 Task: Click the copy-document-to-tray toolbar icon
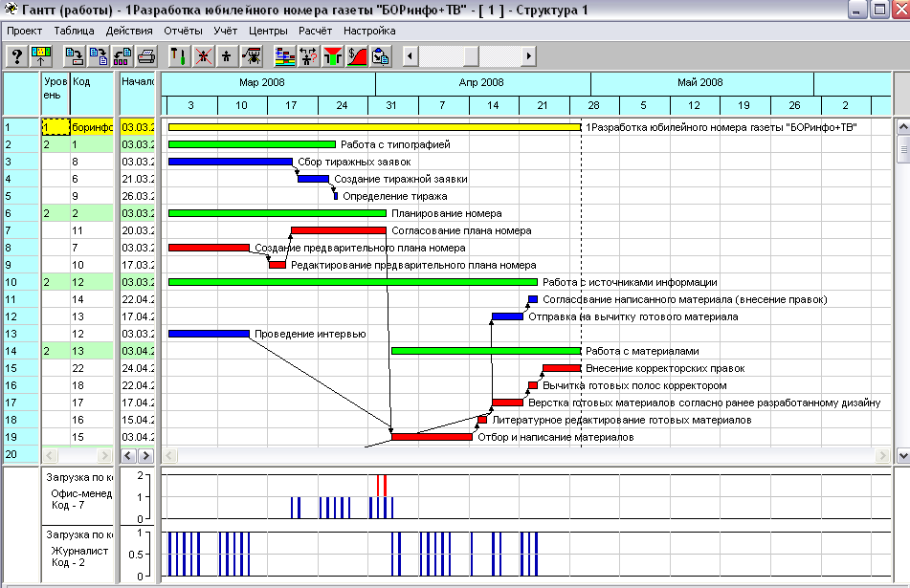(x=75, y=56)
